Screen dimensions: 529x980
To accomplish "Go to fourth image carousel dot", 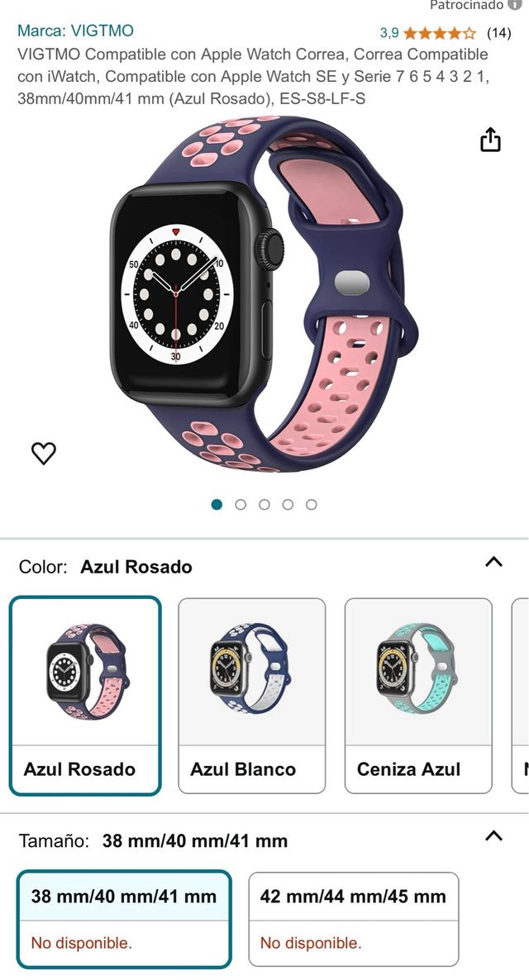I will pos(288,504).
